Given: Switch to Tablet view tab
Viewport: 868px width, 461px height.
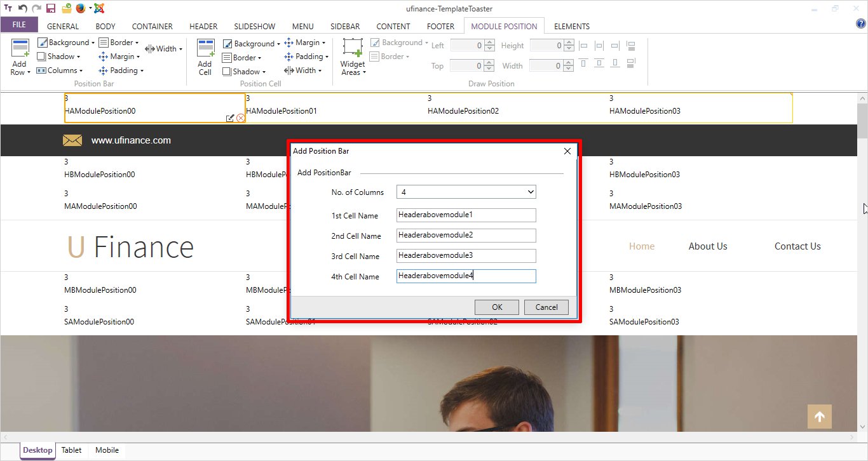Looking at the screenshot, I should (x=71, y=450).
